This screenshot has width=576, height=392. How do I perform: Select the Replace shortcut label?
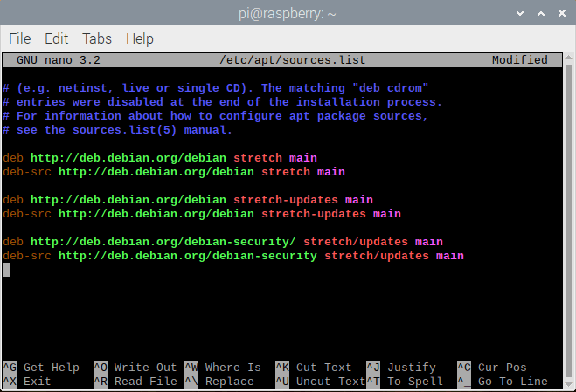pos(229,382)
